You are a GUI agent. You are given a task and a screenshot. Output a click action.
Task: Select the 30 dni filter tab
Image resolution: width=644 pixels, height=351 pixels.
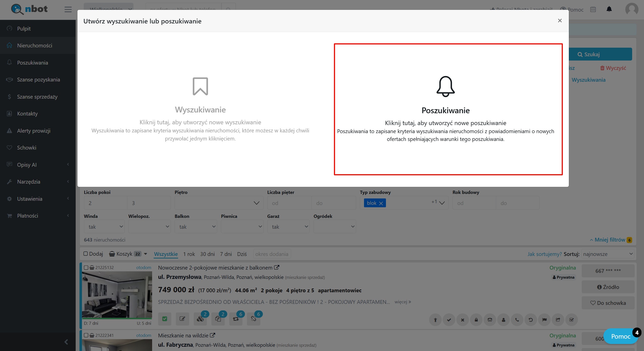point(207,254)
